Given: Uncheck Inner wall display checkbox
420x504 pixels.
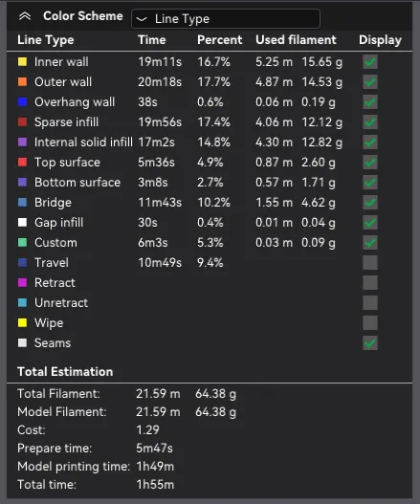Looking at the screenshot, I should click(370, 62).
